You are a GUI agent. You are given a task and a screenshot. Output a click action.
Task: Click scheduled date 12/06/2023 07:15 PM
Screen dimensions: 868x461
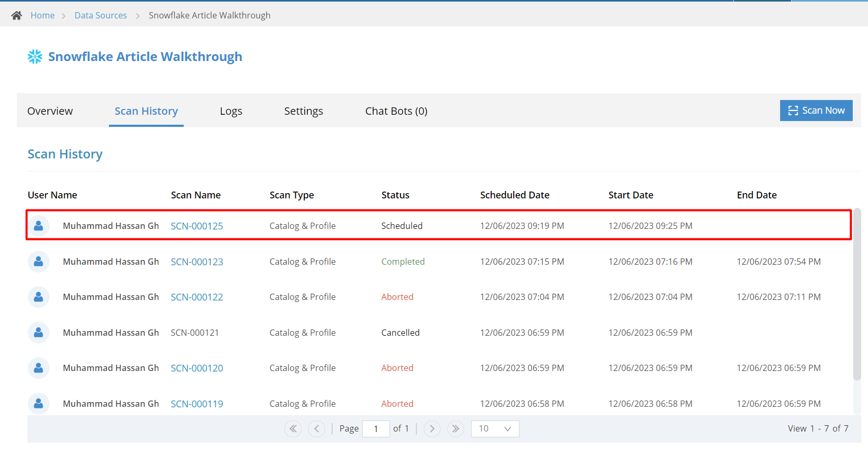522,262
